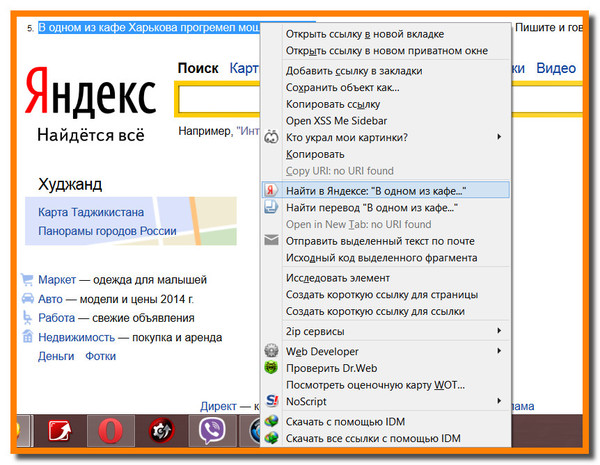Click the shopping cart icon next to Маркет
This screenshot has width=600, height=465.
coord(27,279)
